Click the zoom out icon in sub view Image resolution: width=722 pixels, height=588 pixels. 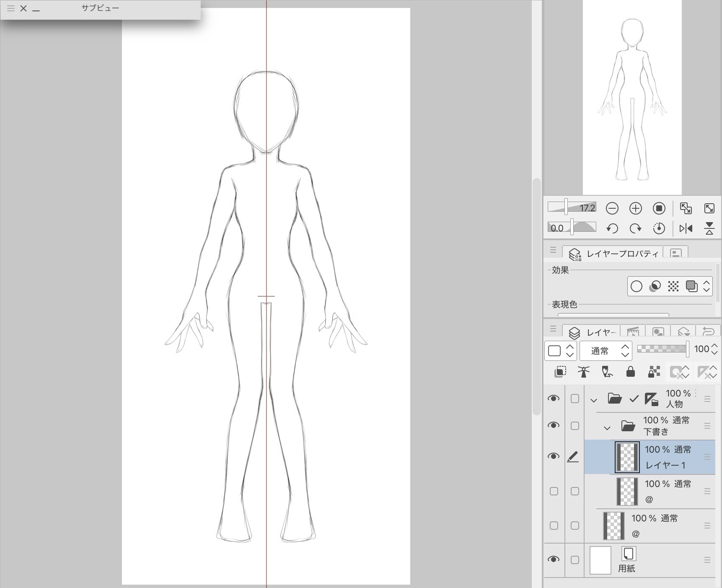point(612,208)
